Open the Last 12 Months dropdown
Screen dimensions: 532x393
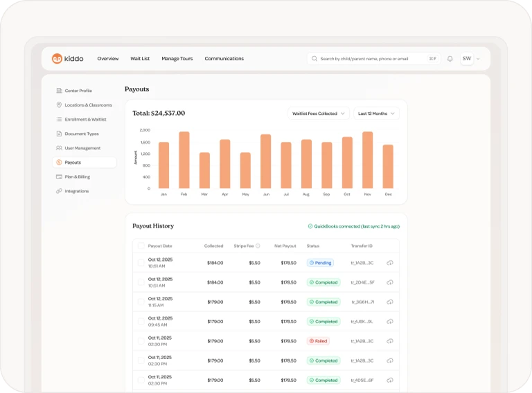point(376,113)
